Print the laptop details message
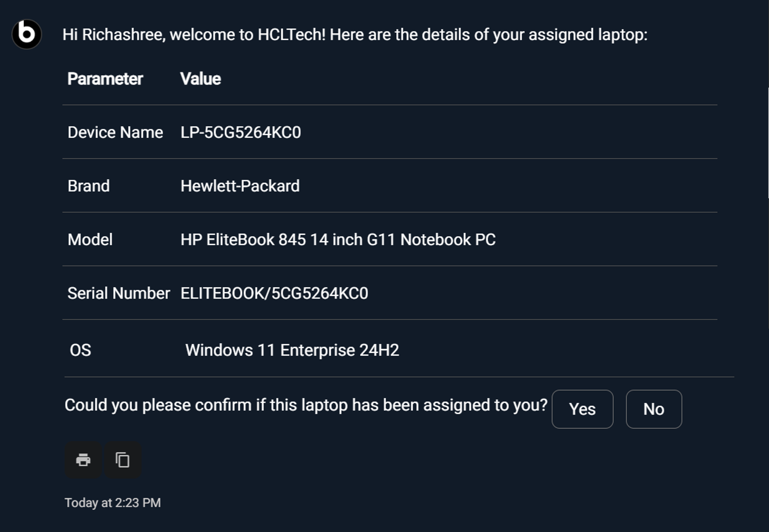 (x=83, y=460)
